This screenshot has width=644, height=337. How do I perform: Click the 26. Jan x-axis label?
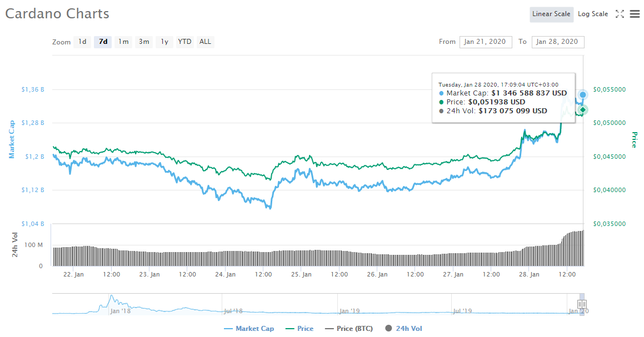(377, 274)
